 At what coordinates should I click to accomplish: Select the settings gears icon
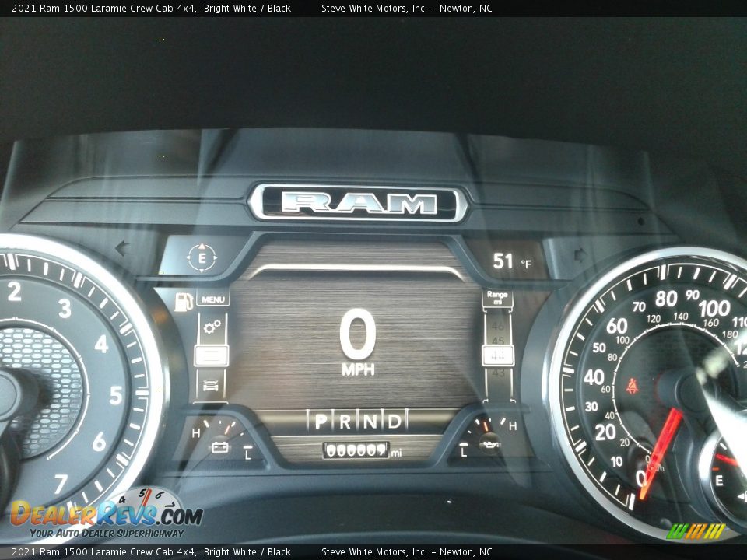(212, 327)
